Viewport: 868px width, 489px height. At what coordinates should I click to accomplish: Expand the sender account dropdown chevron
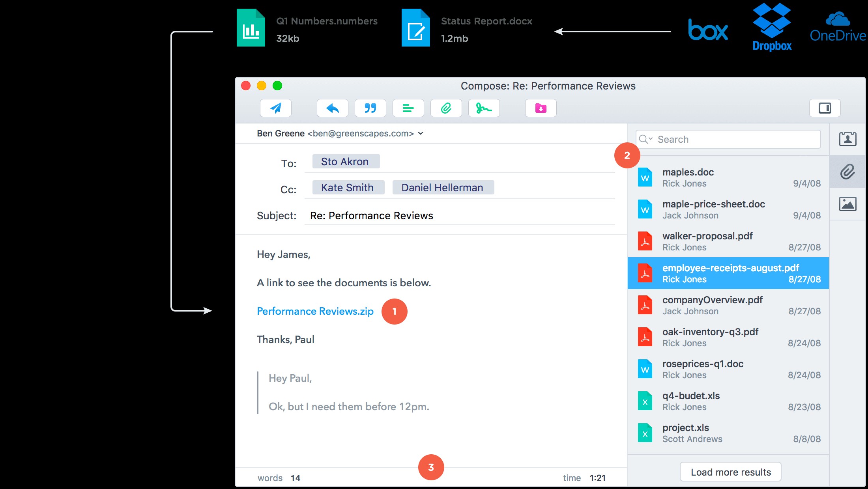(421, 133)
